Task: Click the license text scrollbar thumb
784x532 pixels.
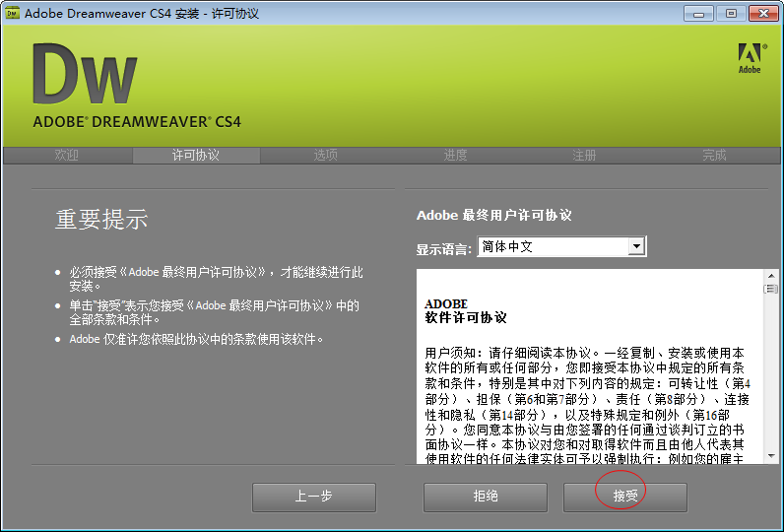Action: pos(771,289)
